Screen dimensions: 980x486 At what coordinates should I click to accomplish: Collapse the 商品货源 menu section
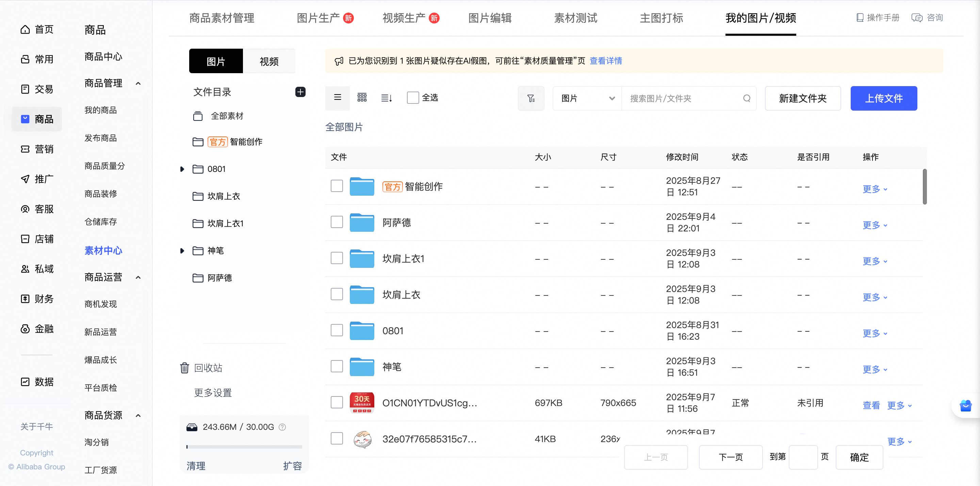138,416
